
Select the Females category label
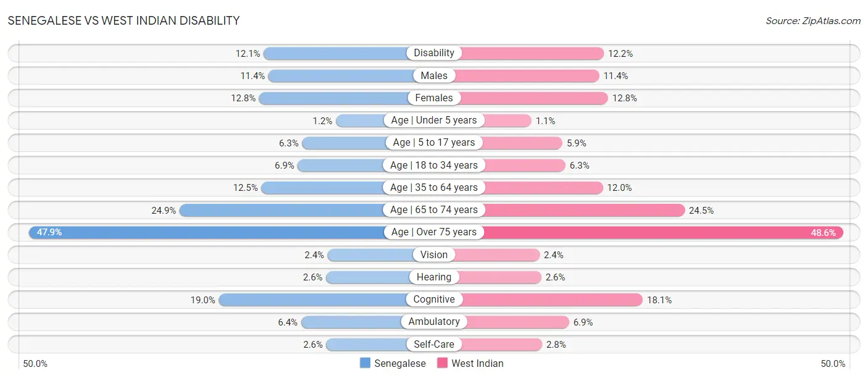click(434, 98)
